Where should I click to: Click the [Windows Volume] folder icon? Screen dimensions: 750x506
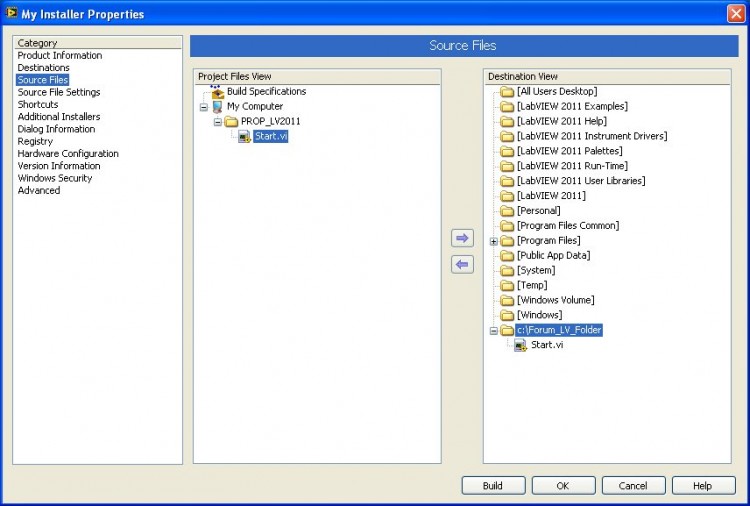[507, 300]
